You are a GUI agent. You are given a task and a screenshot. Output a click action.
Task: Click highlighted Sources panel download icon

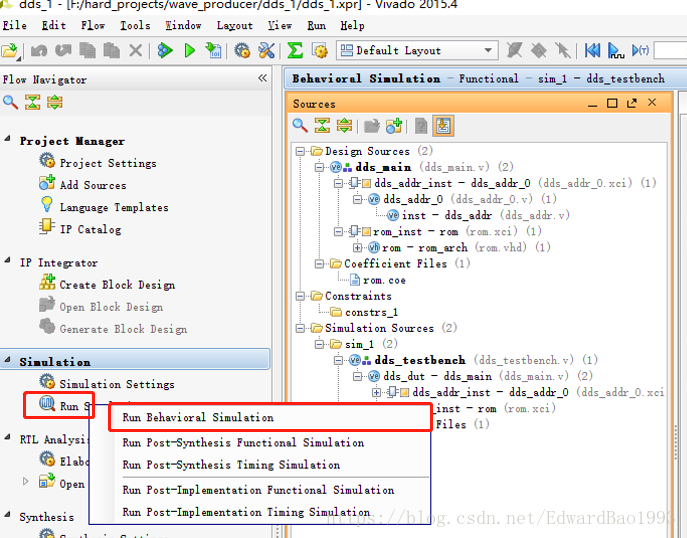443,126
